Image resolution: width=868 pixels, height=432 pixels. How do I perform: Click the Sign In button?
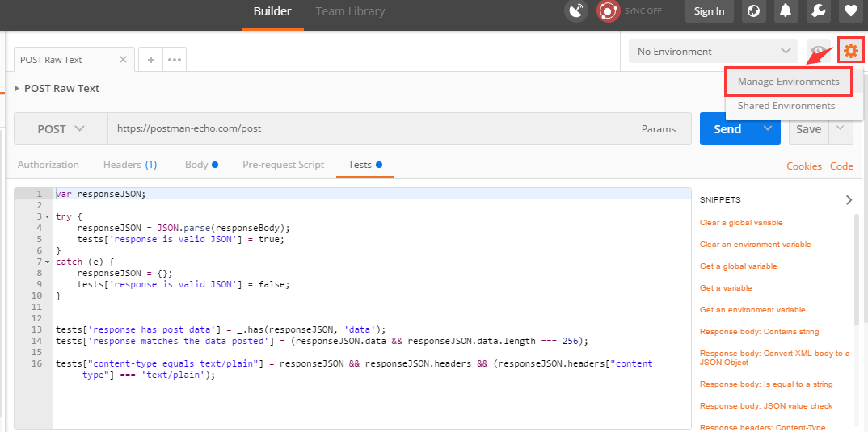coord(709,11)
